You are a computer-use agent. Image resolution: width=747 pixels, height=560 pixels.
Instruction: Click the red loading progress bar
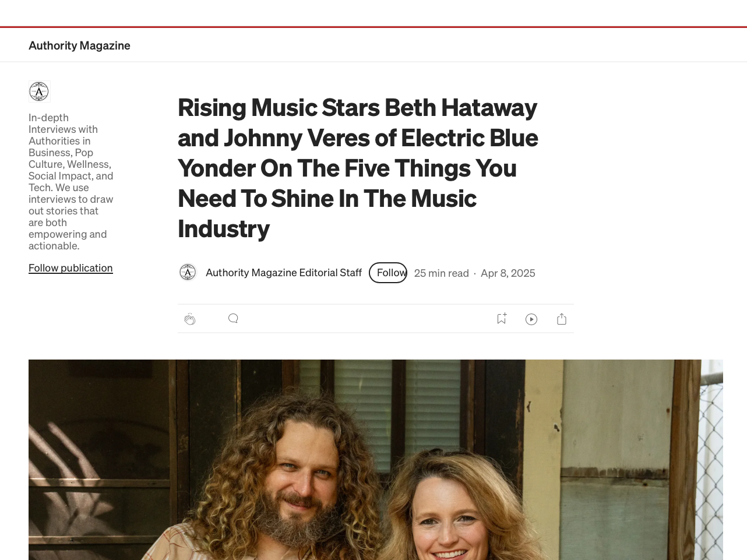tap(374, 27)
